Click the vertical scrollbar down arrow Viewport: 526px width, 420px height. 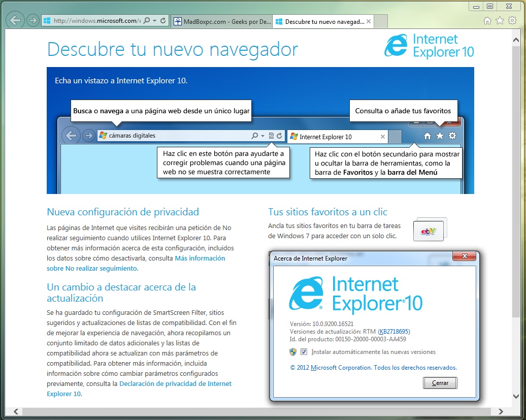[516, 396]
